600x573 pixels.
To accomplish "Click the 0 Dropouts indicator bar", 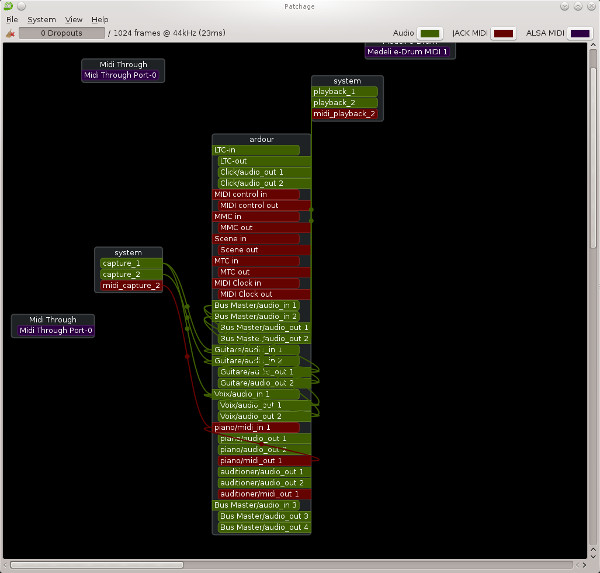I will (x=61, y=33).
